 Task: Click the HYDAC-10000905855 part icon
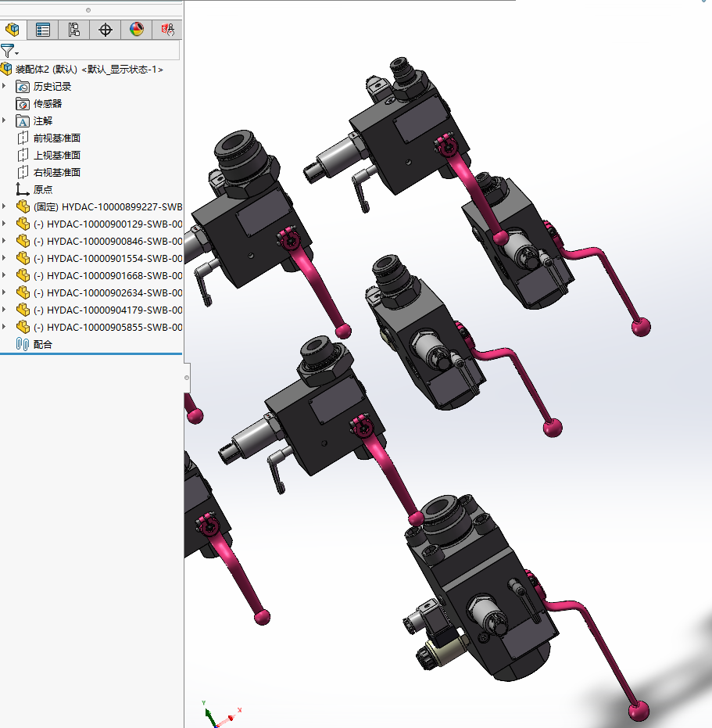23,327
